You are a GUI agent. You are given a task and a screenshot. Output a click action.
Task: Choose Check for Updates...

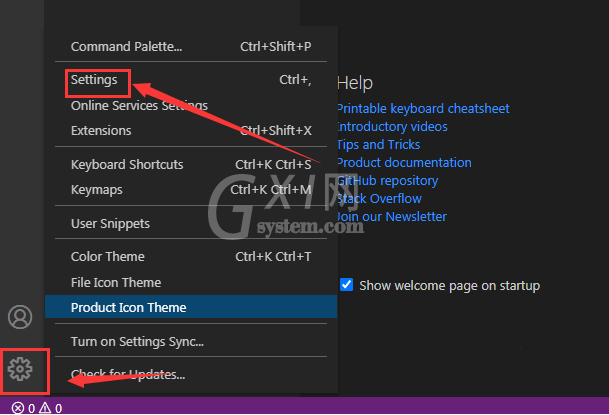point(191,375)
